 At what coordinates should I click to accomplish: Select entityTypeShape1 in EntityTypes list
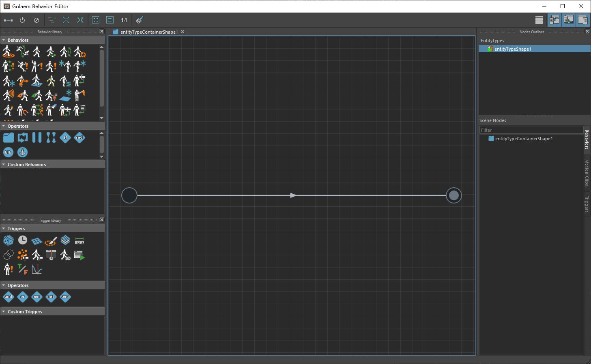click(x=535, y=49)
